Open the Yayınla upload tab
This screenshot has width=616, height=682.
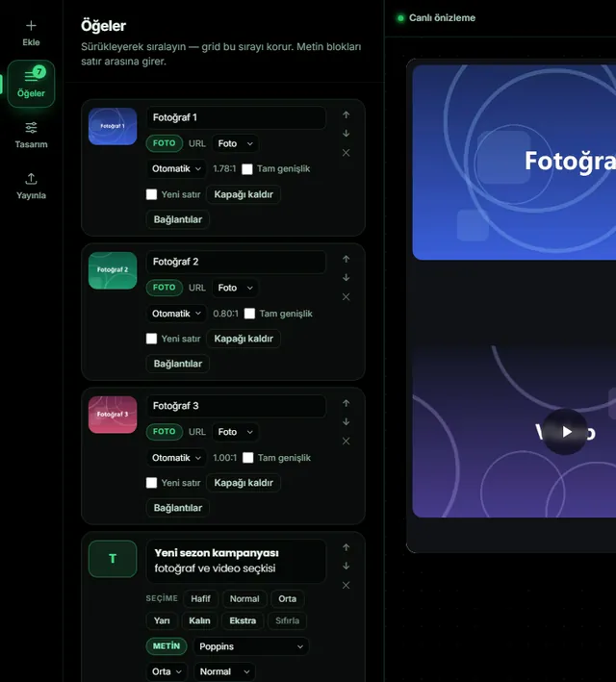click(x=31, y=187)
